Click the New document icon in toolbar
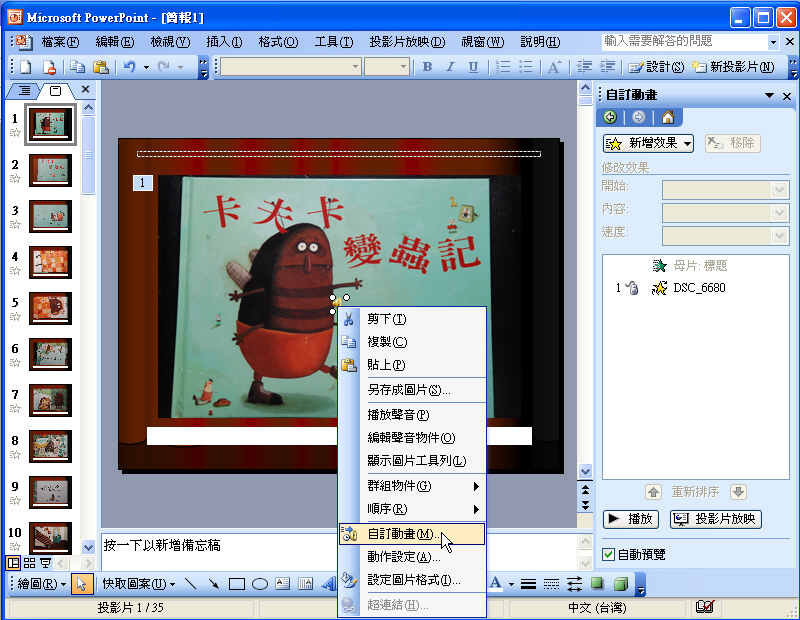The image size is (800, 620). point(26,67)
